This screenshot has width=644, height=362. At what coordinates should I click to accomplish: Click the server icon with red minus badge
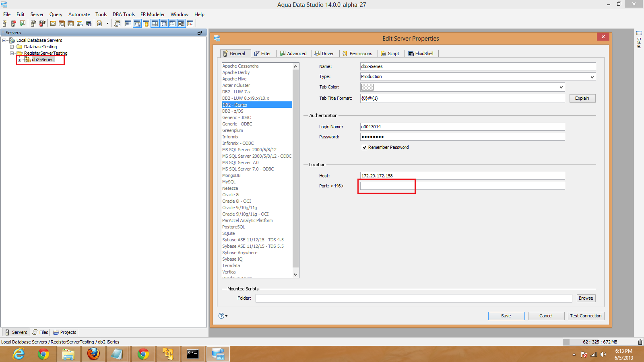(x=14, y=23)
